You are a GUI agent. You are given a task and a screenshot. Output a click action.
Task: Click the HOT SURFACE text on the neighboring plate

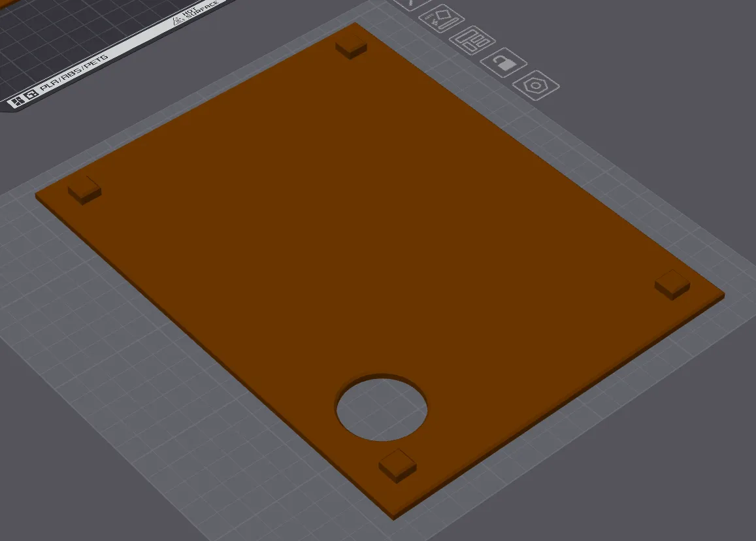201,10
